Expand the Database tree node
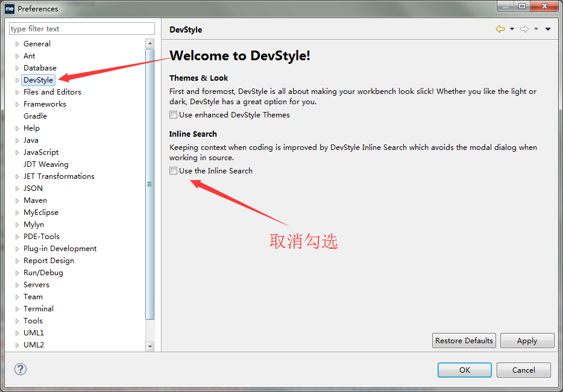The width and height of the screenshot is (563, 392). coord(17,68)
